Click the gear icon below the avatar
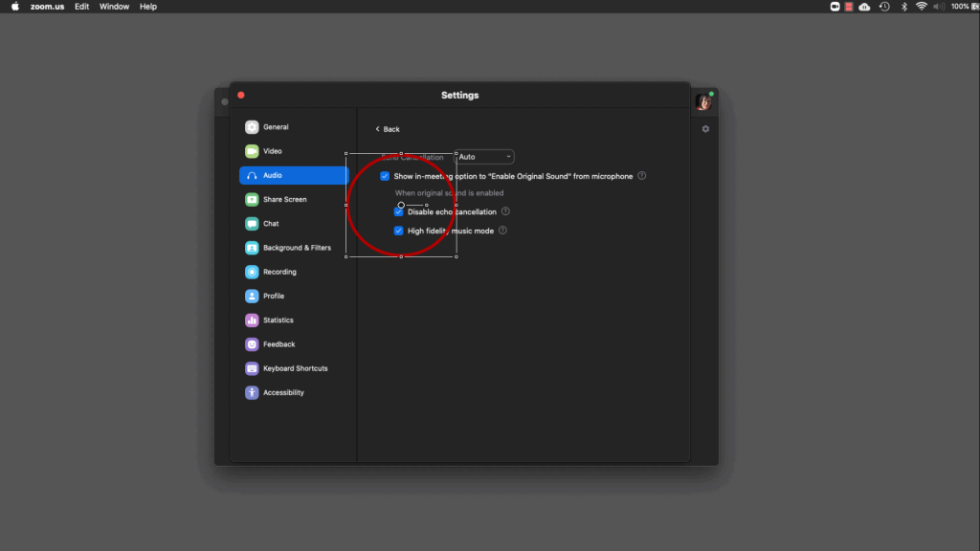 (705, 129)
